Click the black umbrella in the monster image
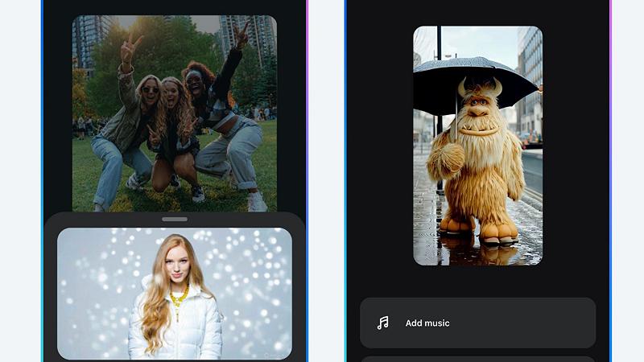 tap(473, 74)
